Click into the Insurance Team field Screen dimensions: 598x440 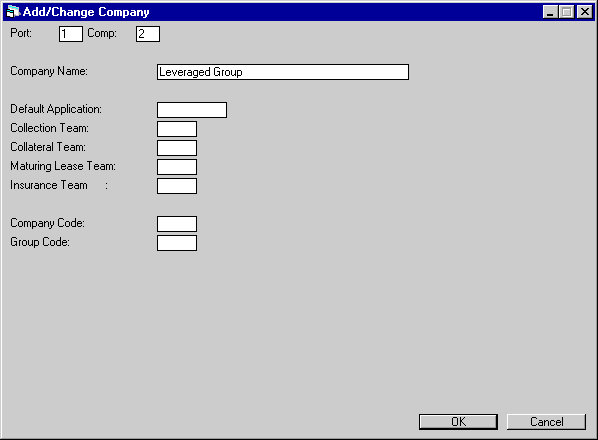pos(177,186)
